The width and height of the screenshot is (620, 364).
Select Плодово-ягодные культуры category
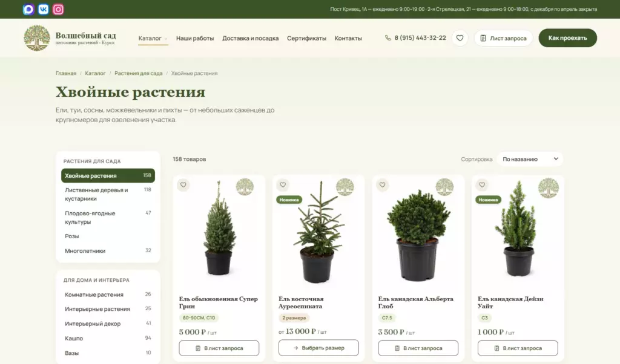coord(108,218)
